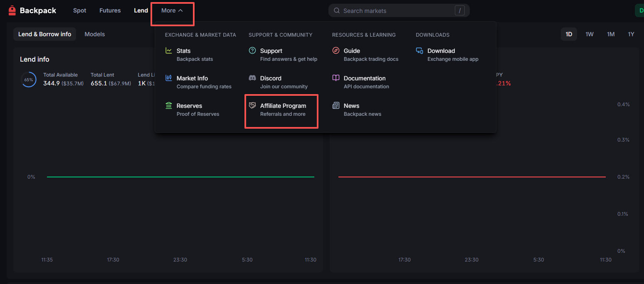Click the Discord logo icon
Viewport: 644px width, 284px height.
click(252, 78)
